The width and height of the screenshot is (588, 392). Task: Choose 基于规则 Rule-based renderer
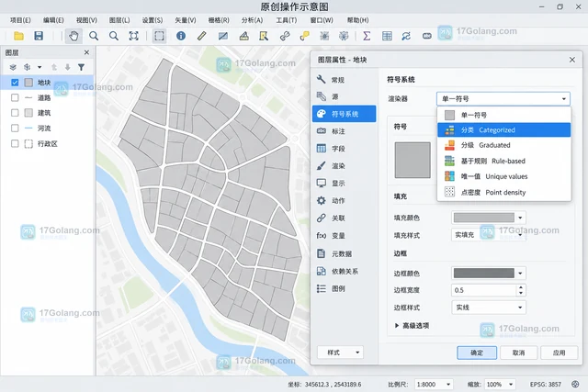tap(504, 161)
